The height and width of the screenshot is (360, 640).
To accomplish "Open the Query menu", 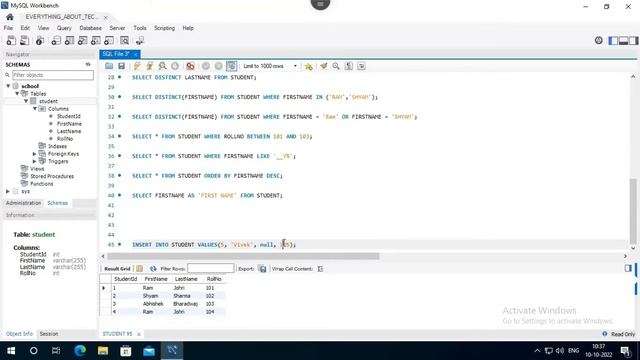I will click(x=64, y=28).
